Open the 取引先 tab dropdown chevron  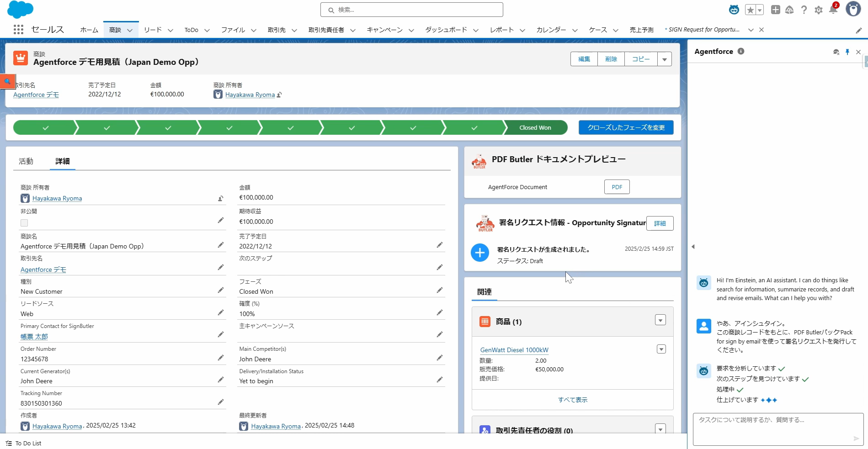(294, 30)
